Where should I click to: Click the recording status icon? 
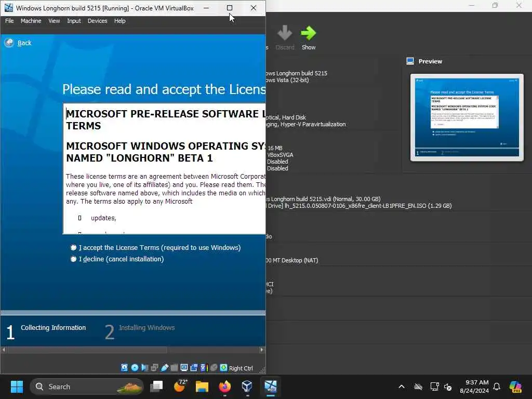click(x=194, y=368)
